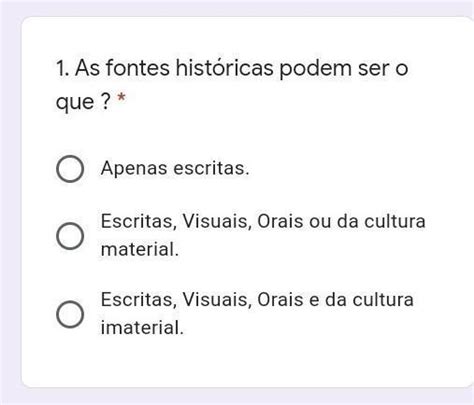Click "Orais ou" in the second option

tap(294, 221)
